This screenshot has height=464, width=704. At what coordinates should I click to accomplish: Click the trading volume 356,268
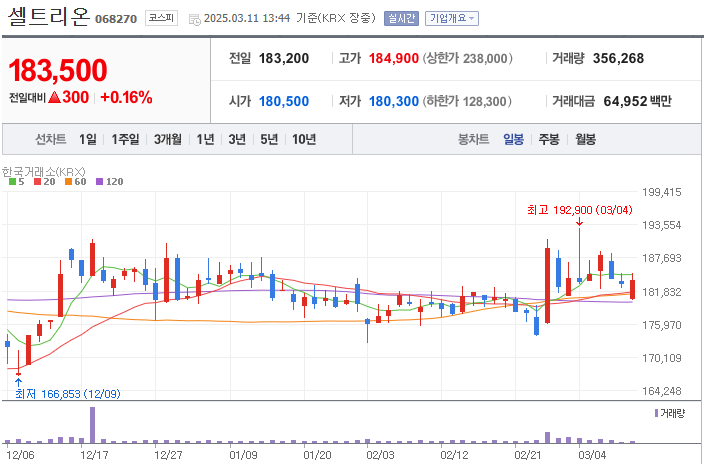point(618,58)
